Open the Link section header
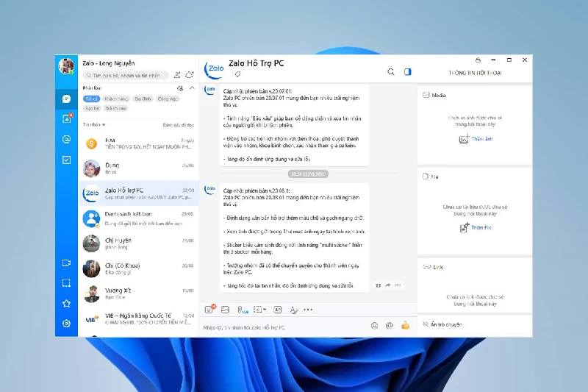 coord(433,267)
